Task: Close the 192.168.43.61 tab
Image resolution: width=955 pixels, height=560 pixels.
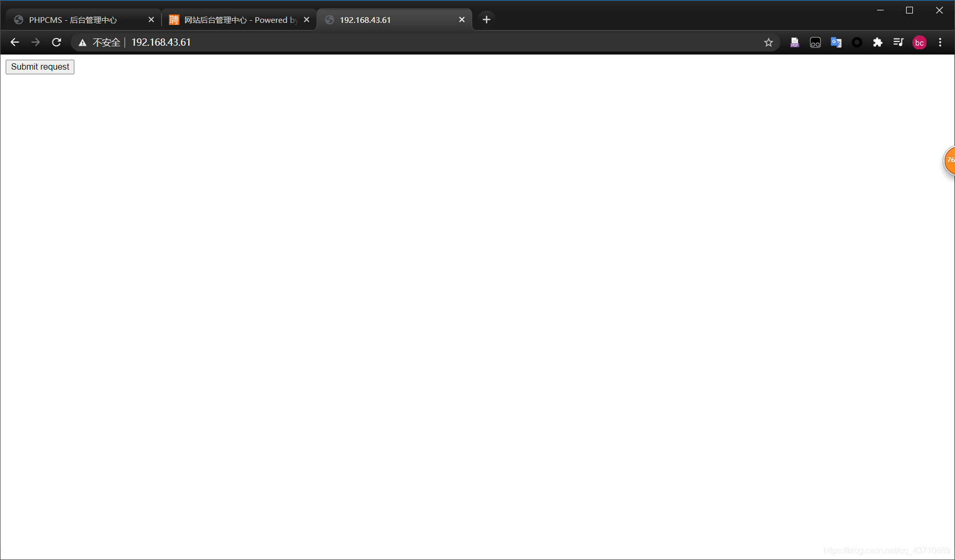Action: [462, 20]
